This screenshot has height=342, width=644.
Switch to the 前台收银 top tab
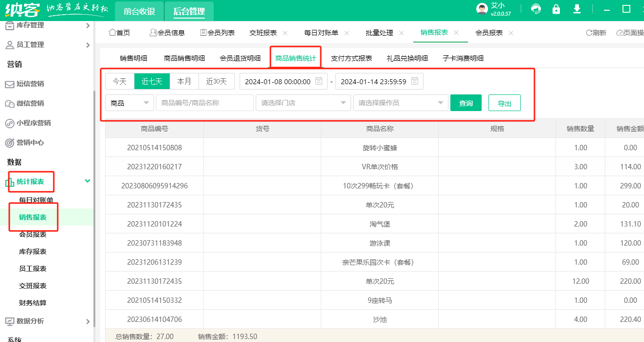click(139, 11)
